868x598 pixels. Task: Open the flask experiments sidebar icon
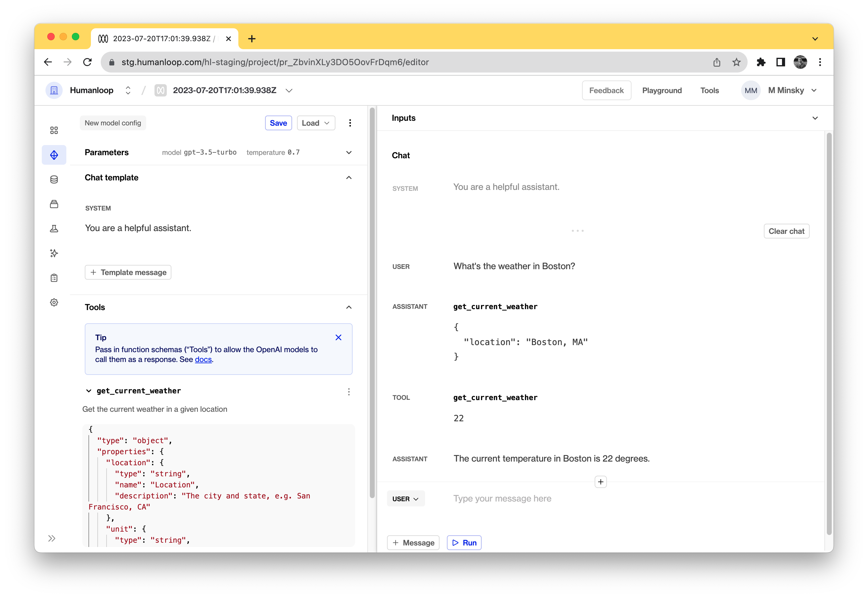(54, 229)
